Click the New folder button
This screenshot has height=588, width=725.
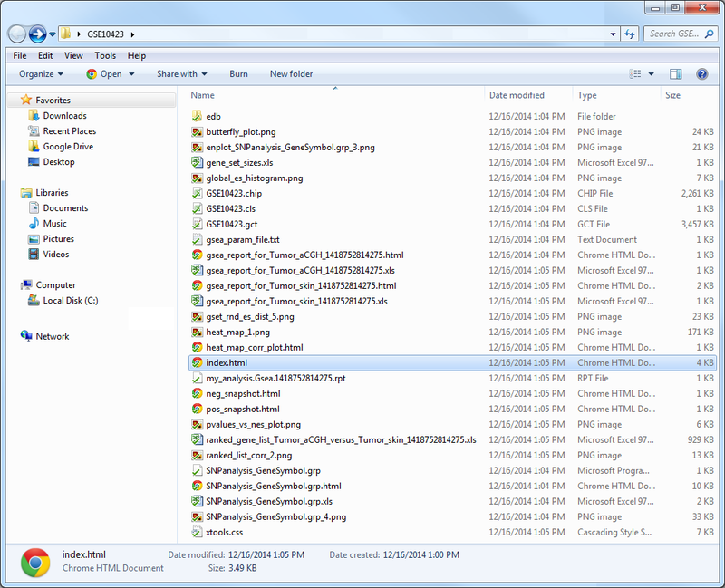coord(291,74)
